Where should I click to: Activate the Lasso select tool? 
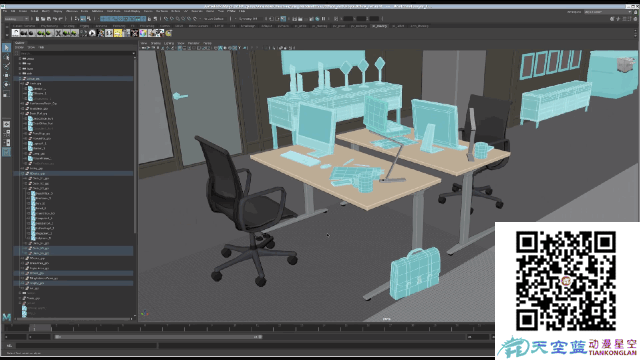click(x=6, y=57)
